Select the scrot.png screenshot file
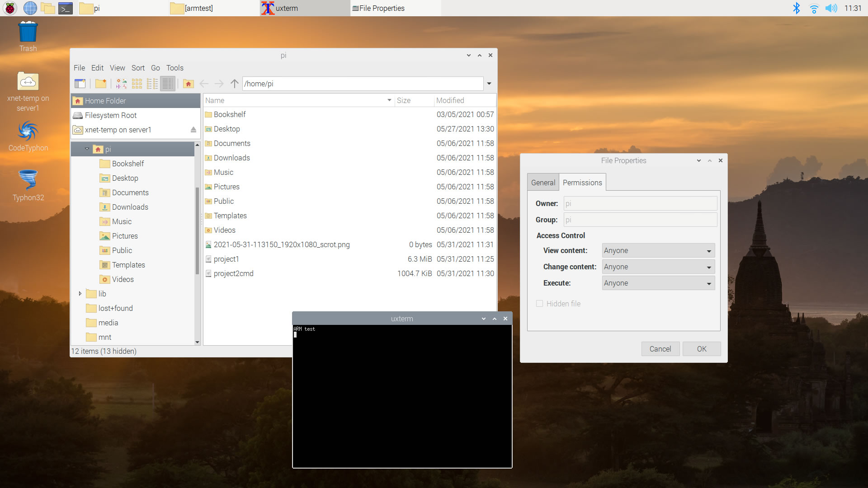Image resolution: width=868 pixels, height=488 pixels. click(x=350, y=244)
